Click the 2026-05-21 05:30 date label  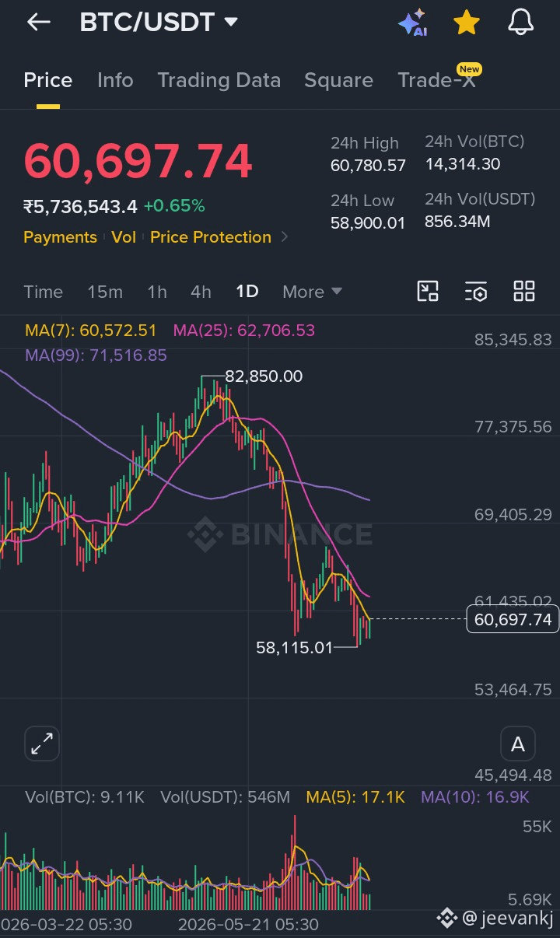[248, 925]
